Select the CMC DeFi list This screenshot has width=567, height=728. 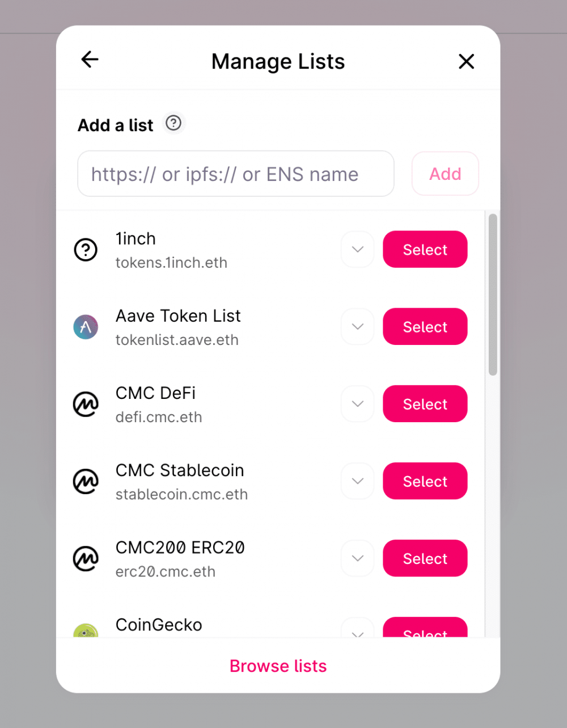tap(425, 404)
